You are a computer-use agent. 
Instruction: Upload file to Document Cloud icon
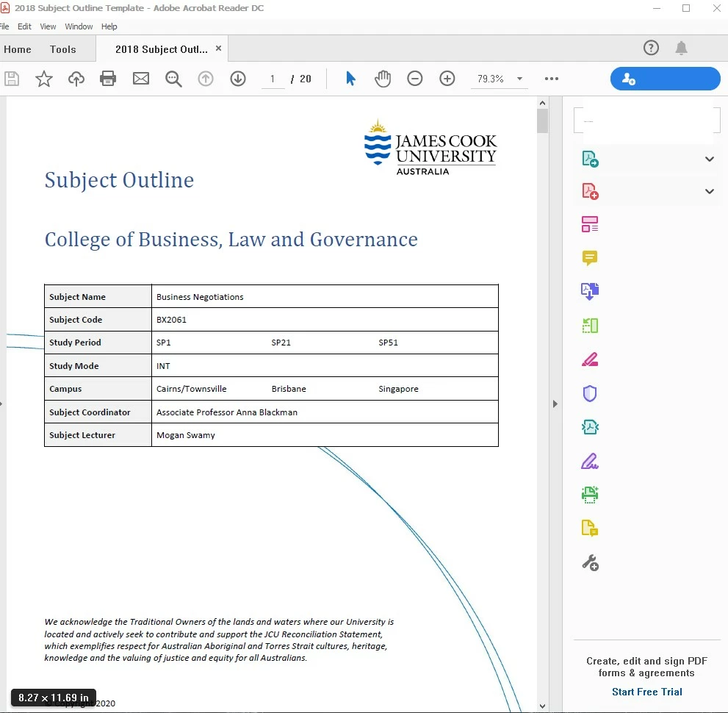(x=76, y=79)
